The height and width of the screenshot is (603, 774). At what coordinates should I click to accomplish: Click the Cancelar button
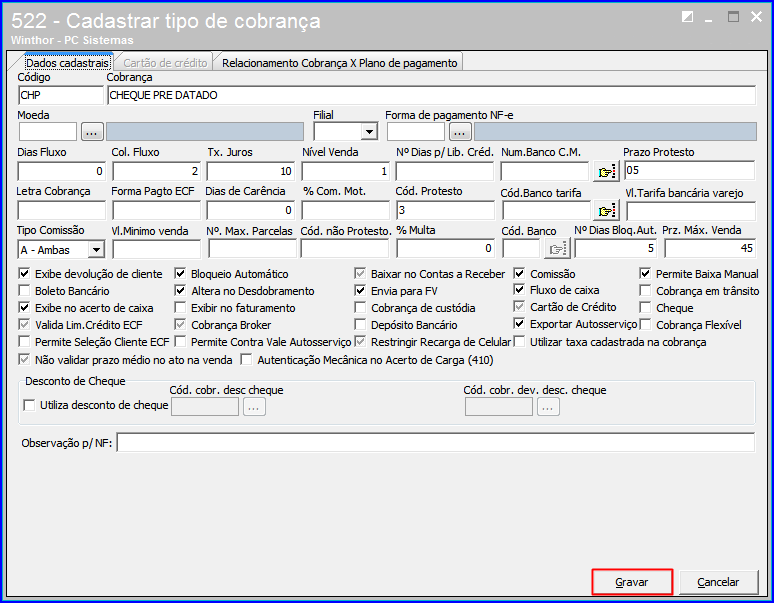click(x=718, y=582)
